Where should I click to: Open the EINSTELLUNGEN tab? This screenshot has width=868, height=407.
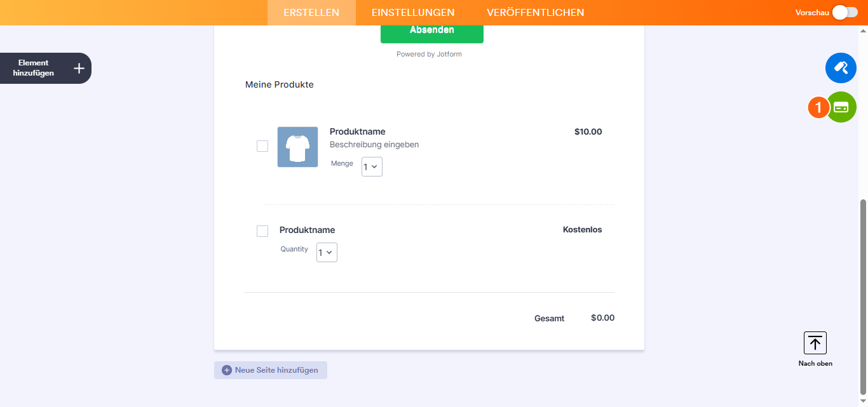pyautogui.click(x=413, y=13)
